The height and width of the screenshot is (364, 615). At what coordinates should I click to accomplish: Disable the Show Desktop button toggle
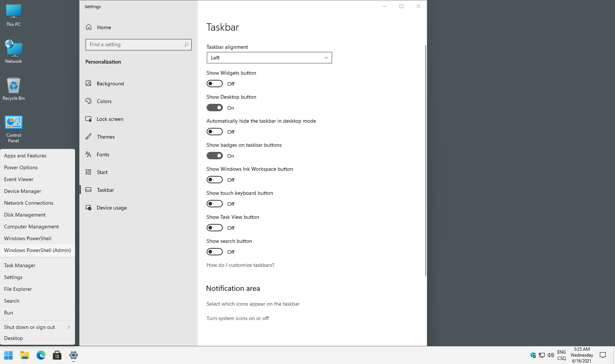(215, 108)
